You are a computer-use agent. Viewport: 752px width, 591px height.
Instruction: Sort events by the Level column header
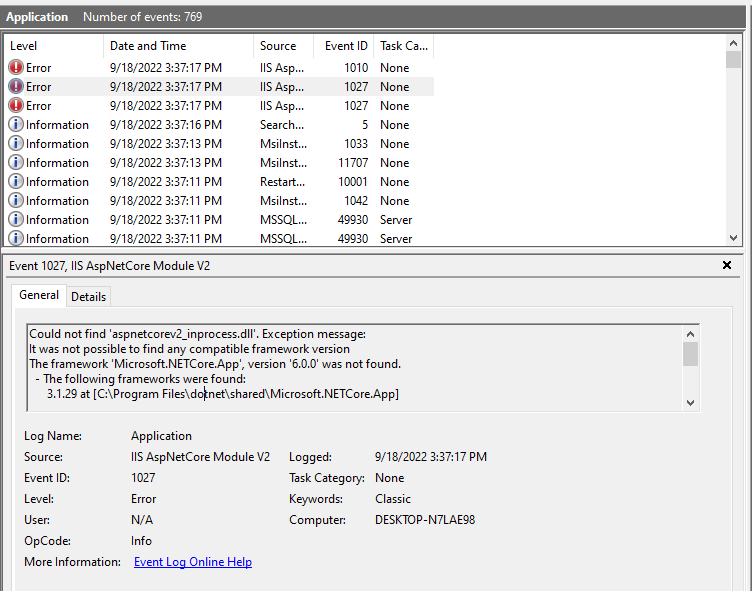click(54, 46)
